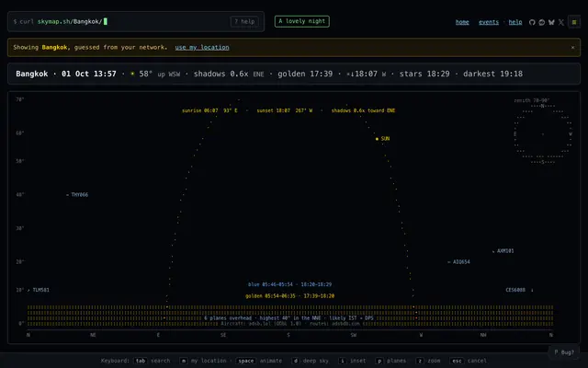The height and width of the screenshot is (368, 588).
Task: Click 'Bangkok · 01 Oct 13:57' heading
Action: [66, 74]
